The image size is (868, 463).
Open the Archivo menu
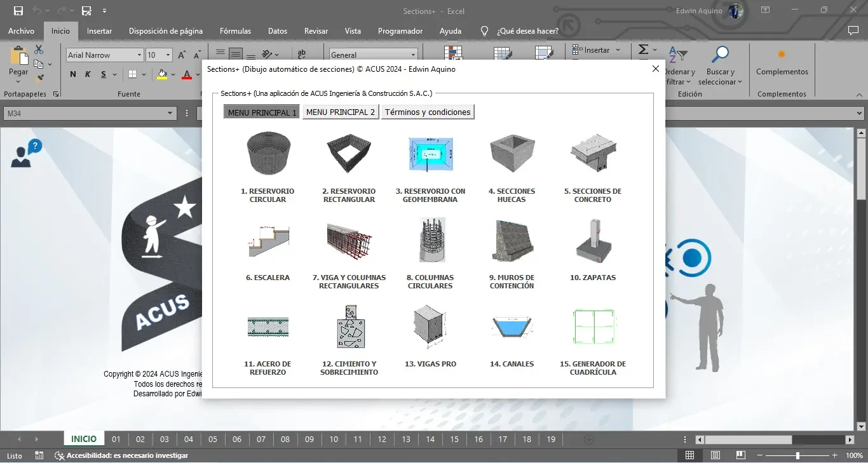pos(21,30)
